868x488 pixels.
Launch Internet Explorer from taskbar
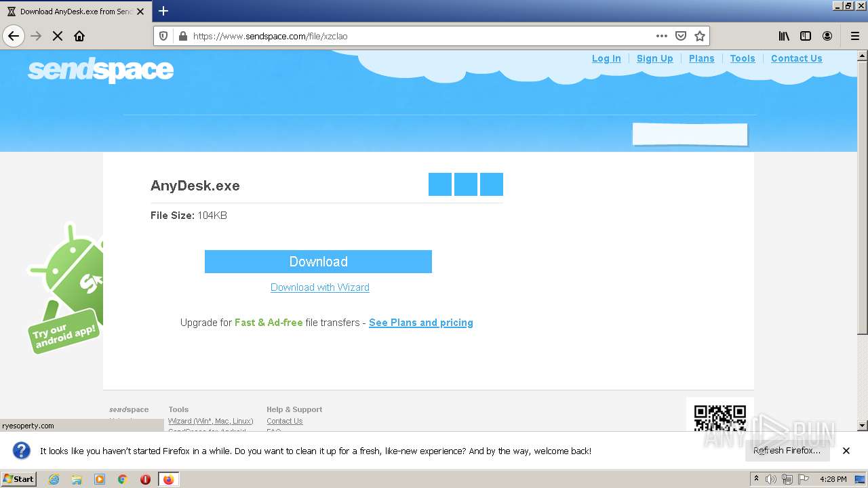click(x=54, y=479)
